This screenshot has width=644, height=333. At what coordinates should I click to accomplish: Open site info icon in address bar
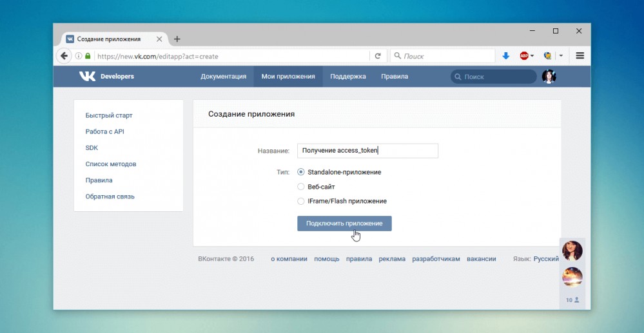coord(79,56)
